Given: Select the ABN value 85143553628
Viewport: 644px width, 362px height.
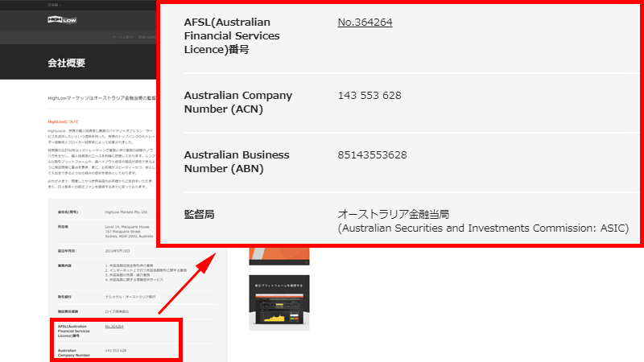Looking at the screenshot, I should 372,155.
